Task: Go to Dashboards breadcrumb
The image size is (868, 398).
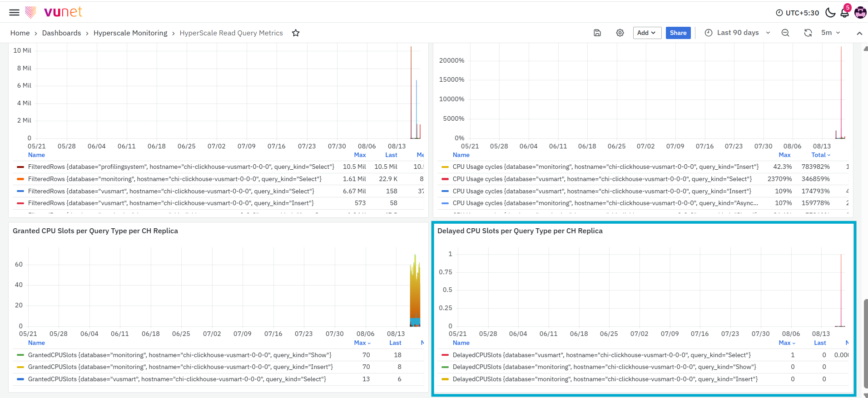Action: (61, 33)
